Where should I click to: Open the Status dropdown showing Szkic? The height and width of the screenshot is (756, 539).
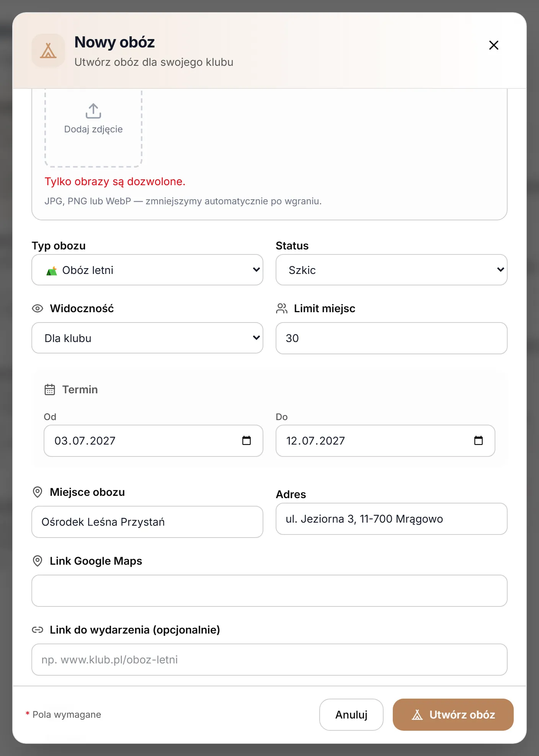392,270
